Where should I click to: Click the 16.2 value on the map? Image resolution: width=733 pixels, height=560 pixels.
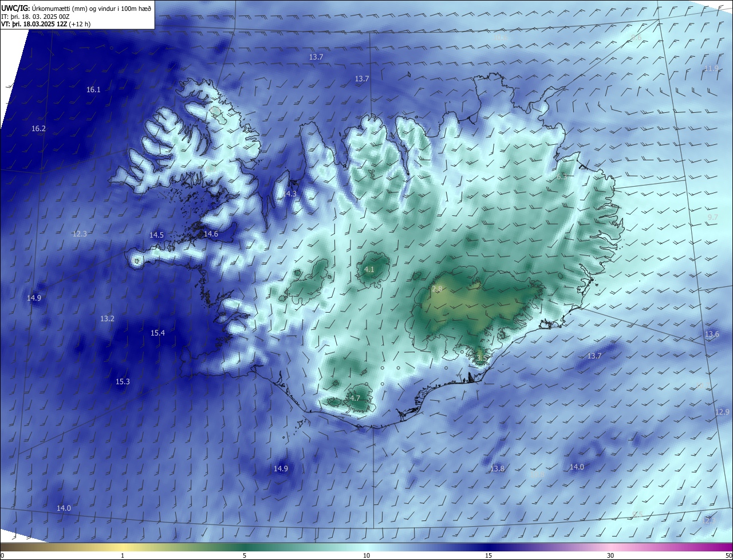click(38, 129)
